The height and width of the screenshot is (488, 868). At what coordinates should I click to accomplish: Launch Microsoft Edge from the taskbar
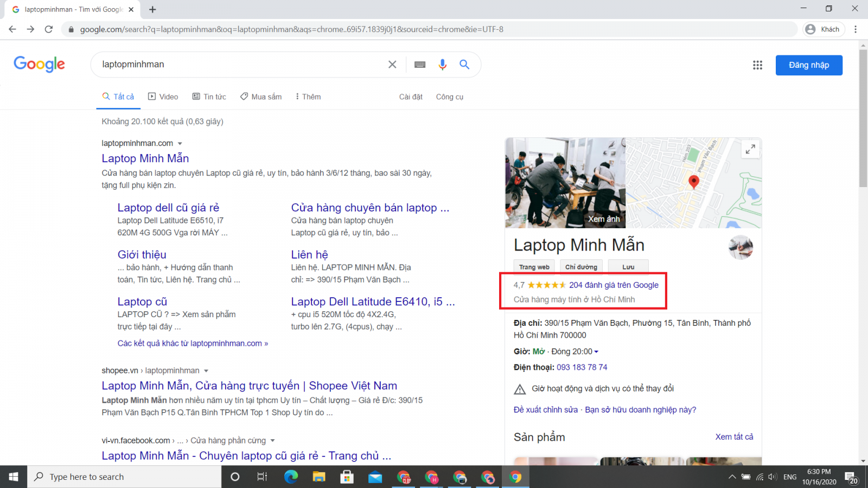291,477
